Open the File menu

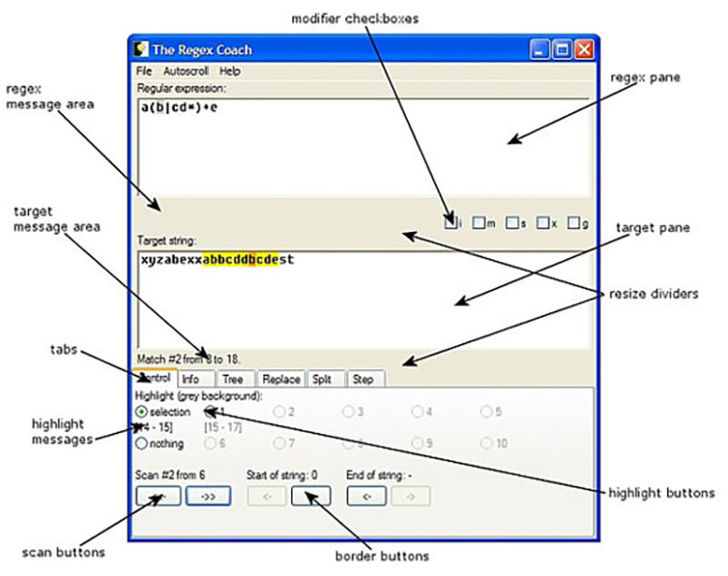[144, 71]
